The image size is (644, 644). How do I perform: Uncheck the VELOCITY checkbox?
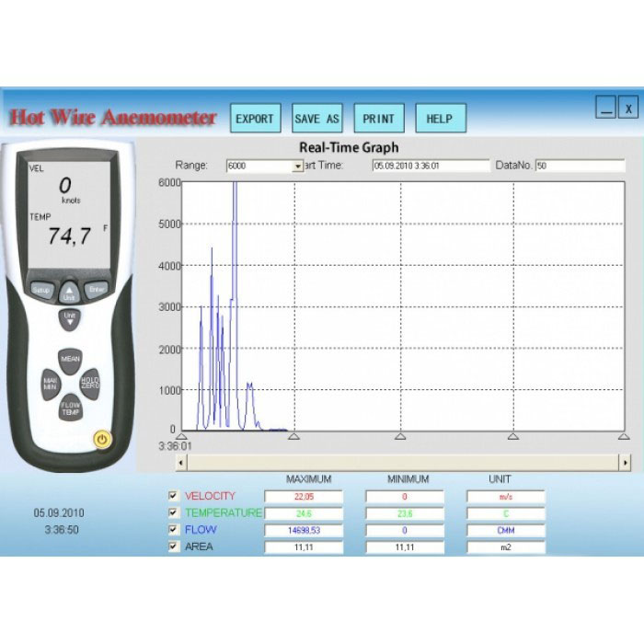[173, 497]
